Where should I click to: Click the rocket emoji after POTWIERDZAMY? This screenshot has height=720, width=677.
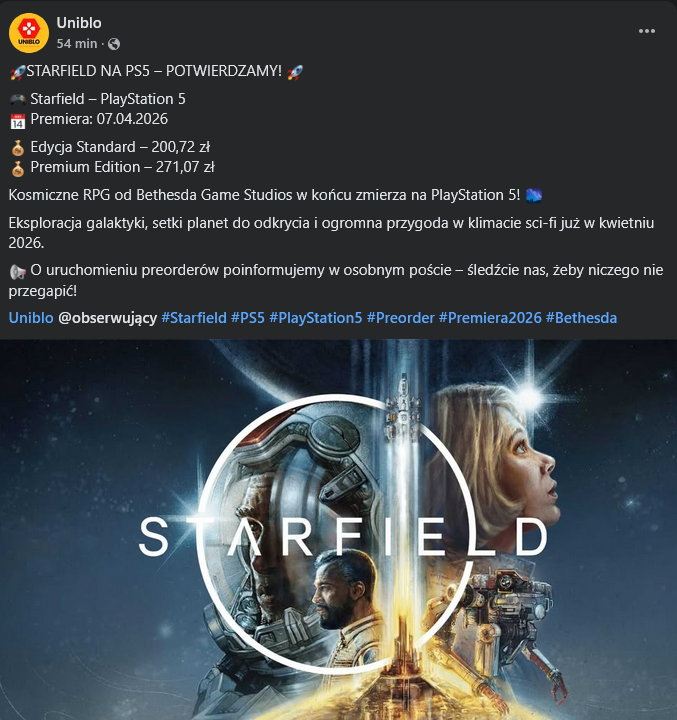click(x=295, y=72)
